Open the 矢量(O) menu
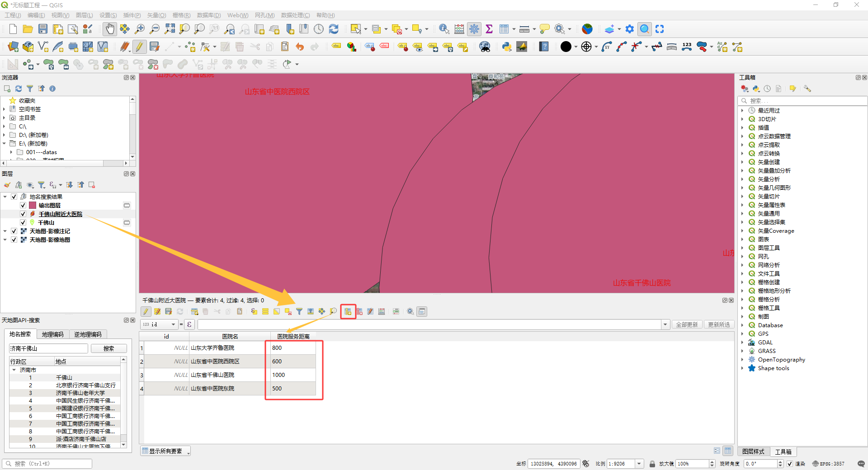Viewport: 868px width, 470px height. (x=156, y=15)
